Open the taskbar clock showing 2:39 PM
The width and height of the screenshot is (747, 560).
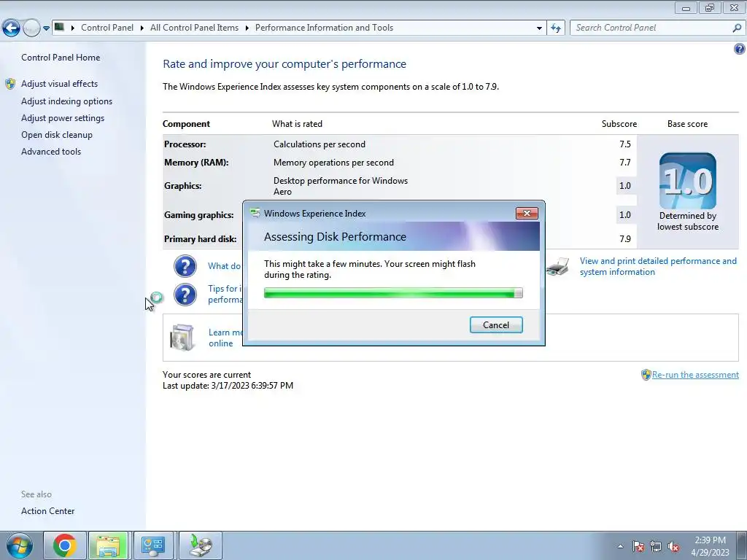tap(710, 546)
